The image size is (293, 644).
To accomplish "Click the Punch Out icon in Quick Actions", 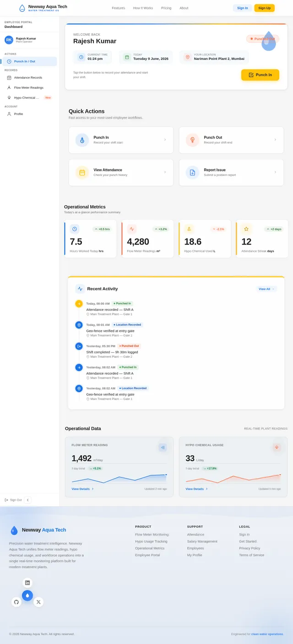I will pos(192,140).
